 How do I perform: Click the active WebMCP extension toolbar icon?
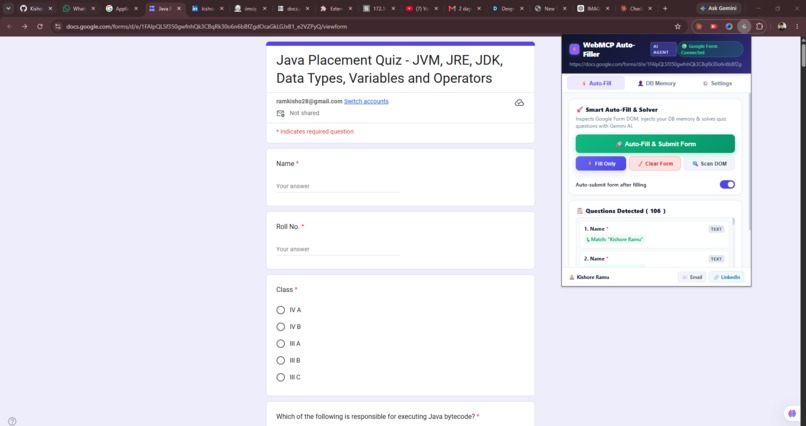(744, 27)
